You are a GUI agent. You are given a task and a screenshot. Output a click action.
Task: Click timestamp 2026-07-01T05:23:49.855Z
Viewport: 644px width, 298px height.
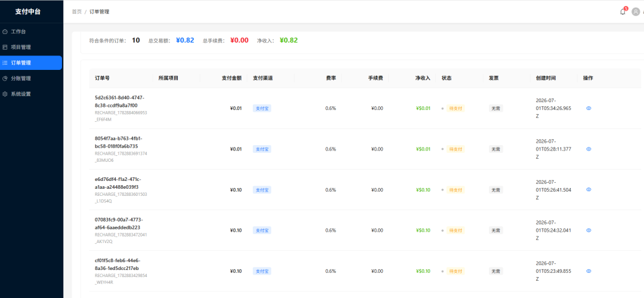coord(553,271)
